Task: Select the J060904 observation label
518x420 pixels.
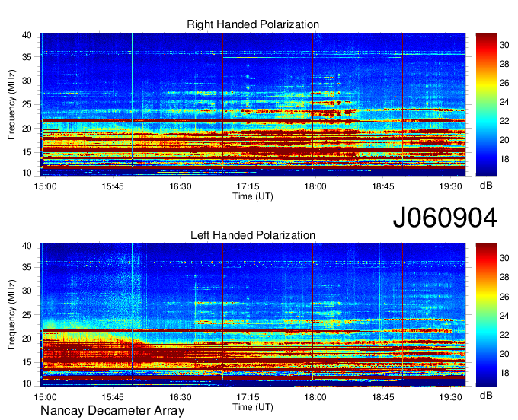Action: pyautogui.click(x=445, y=218)
